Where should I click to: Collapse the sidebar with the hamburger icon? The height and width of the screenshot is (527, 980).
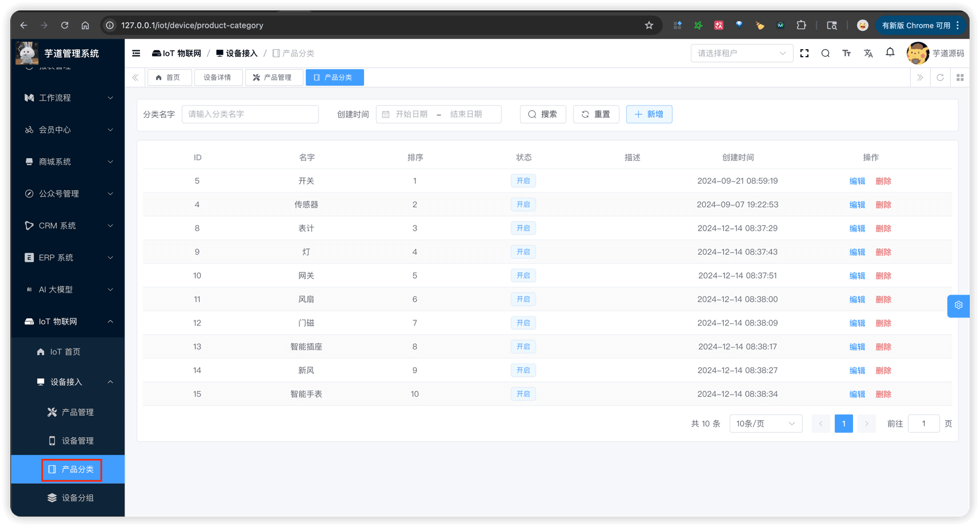[136, 53]
